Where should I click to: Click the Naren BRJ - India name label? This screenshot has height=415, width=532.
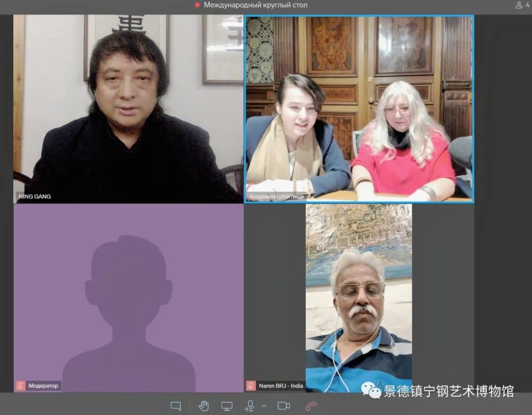point(281,386)
